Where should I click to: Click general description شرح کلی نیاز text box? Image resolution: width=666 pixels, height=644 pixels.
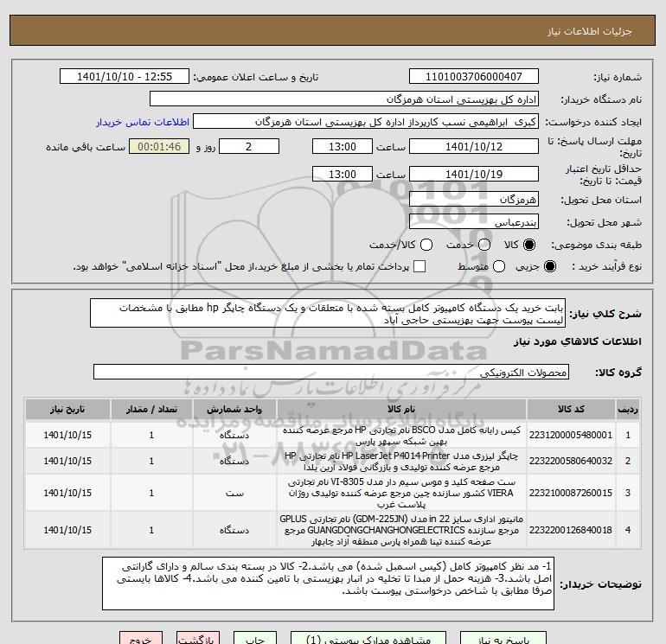(x=328, y=313)
